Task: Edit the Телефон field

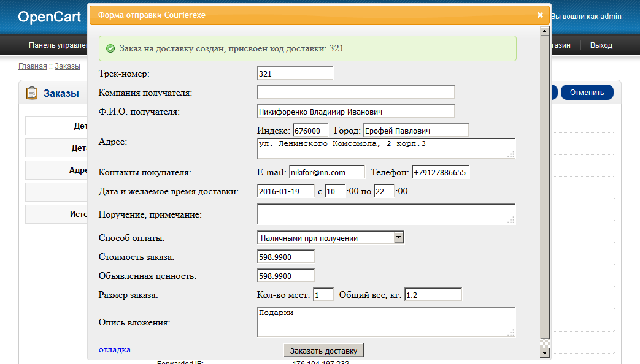Action: pos(441,172)
